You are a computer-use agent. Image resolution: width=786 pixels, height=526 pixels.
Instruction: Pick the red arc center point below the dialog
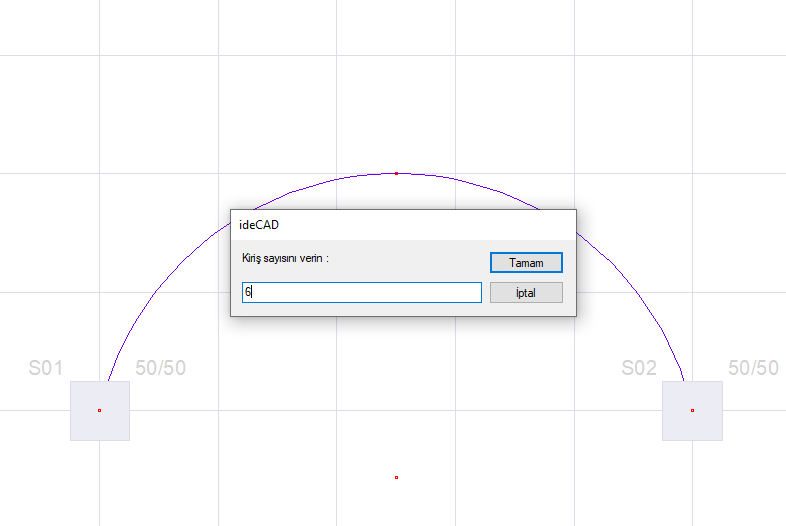tap(396, 477)
